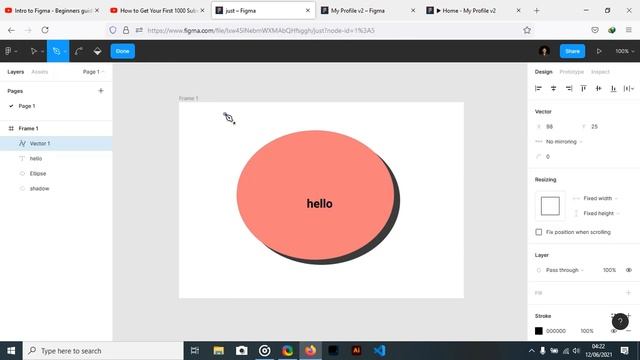Image resolution: width=640 pixels, height=360 pixels.
Task: Open the Figma main menu icon
Action: [8, 51]
